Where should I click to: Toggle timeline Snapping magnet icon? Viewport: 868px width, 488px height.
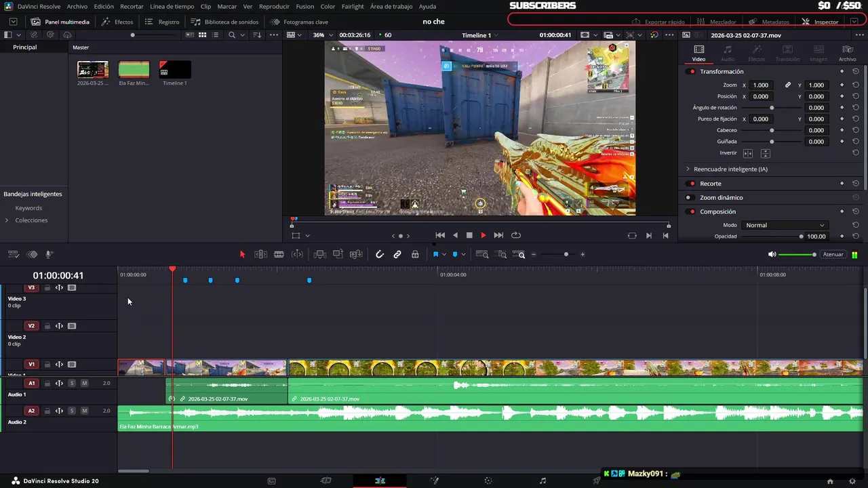tap(380, 254)
